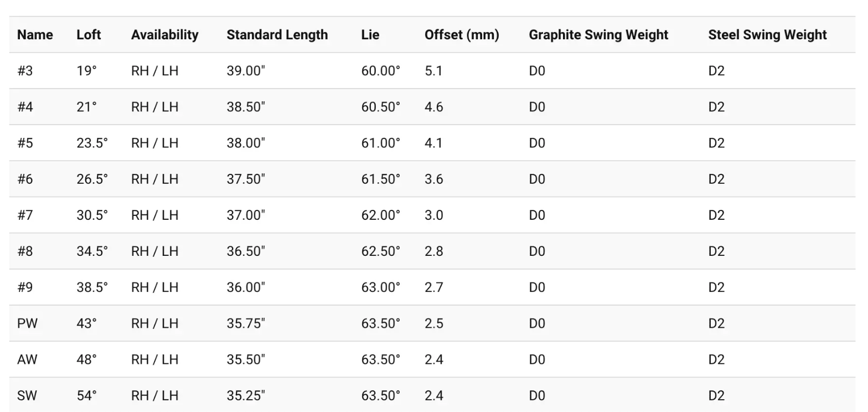This screenshot has height=412, width=868.
Task: Select the Loft column header
Action: point(89,35)
